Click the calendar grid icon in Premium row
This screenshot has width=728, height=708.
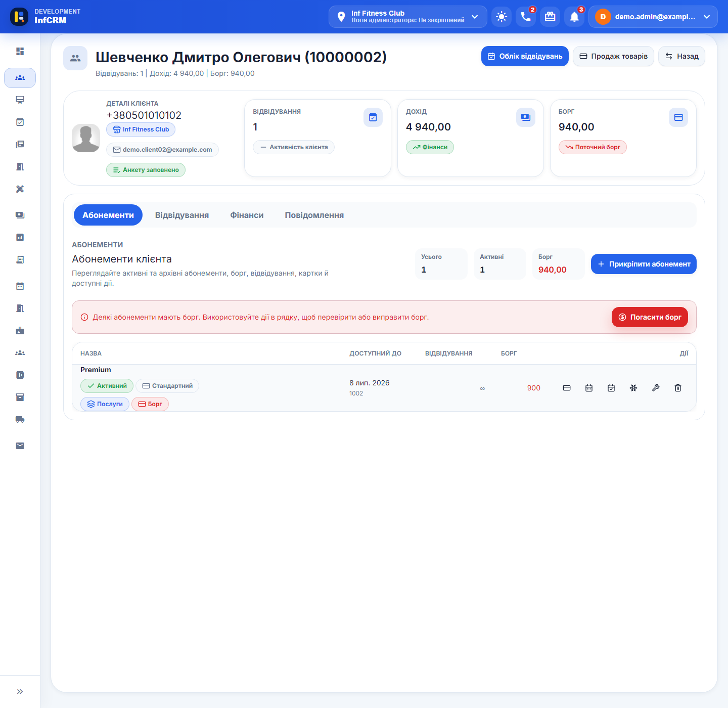pyautogui.click(x=589, y=388)
